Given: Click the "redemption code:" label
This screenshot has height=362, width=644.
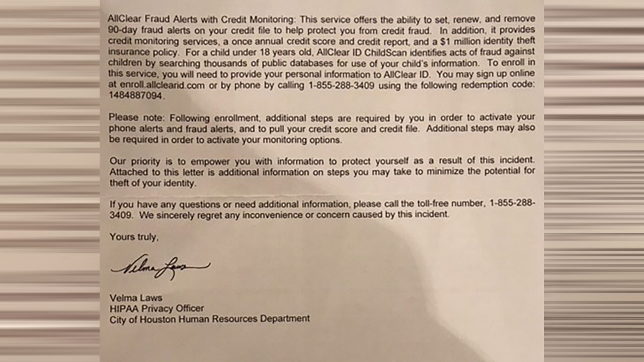Looking at the screenshot, I should point(501,85).
